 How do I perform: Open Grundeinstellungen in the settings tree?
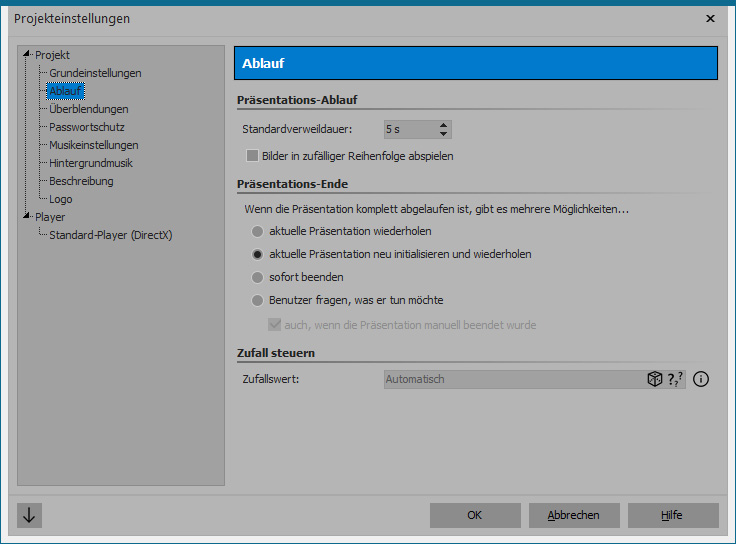95,73
